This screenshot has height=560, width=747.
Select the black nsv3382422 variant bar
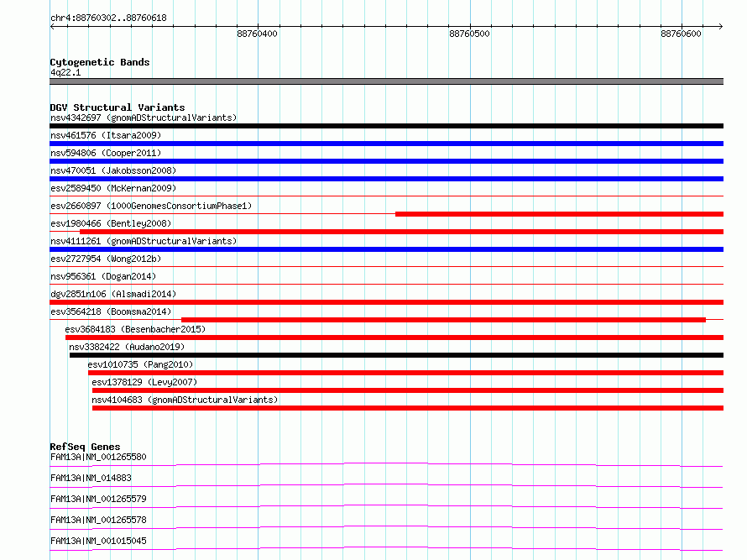pos(396,355)
